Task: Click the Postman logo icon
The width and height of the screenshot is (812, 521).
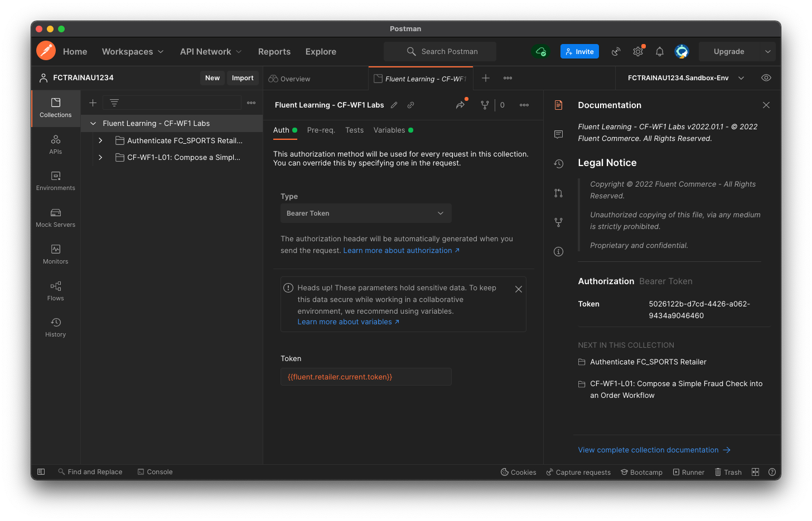Action: 46,51
